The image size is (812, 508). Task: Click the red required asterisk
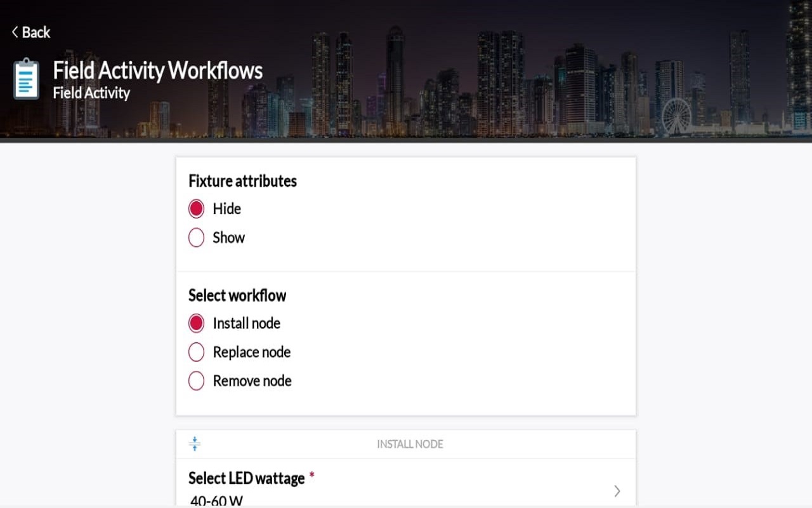tap(311, 476)
